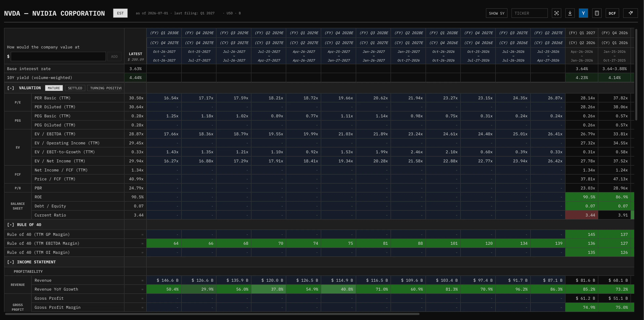Image resolution: width=644 pixels, height=320 pixels.
Task: Click the 50.4% Revenue YoY Growth cell
Action: coord(164,289)
